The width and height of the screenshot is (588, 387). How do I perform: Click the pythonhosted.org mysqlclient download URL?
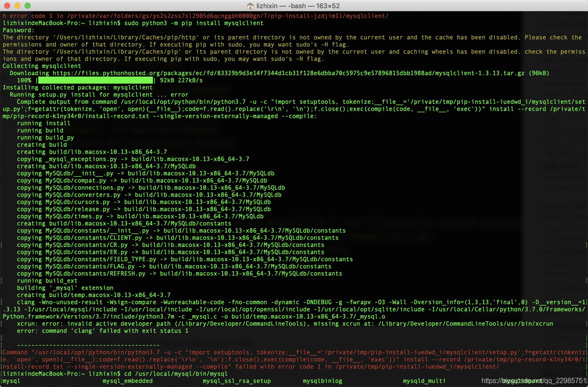[288, 73]
